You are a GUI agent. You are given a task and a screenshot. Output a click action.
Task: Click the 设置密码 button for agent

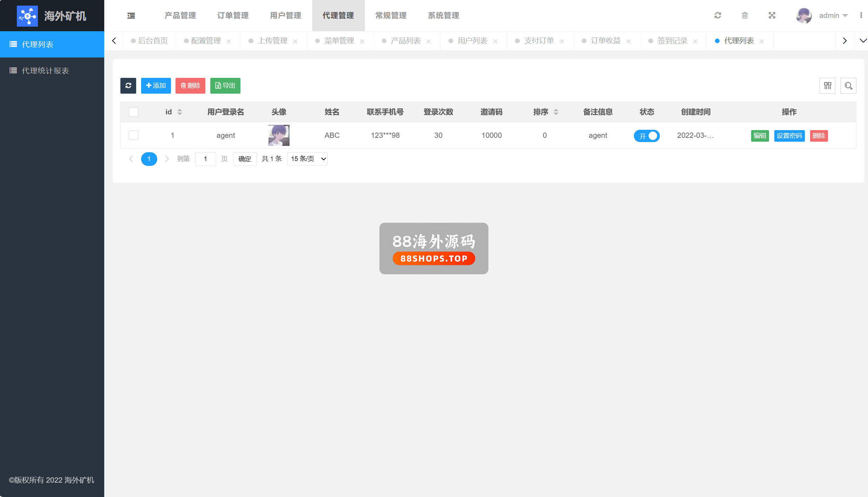(x=789, y=136)
